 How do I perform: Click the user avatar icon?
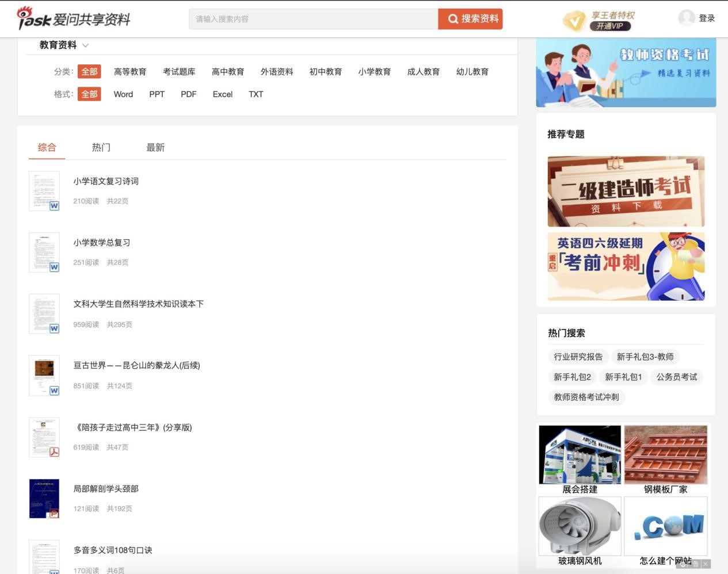coord(687,18)
